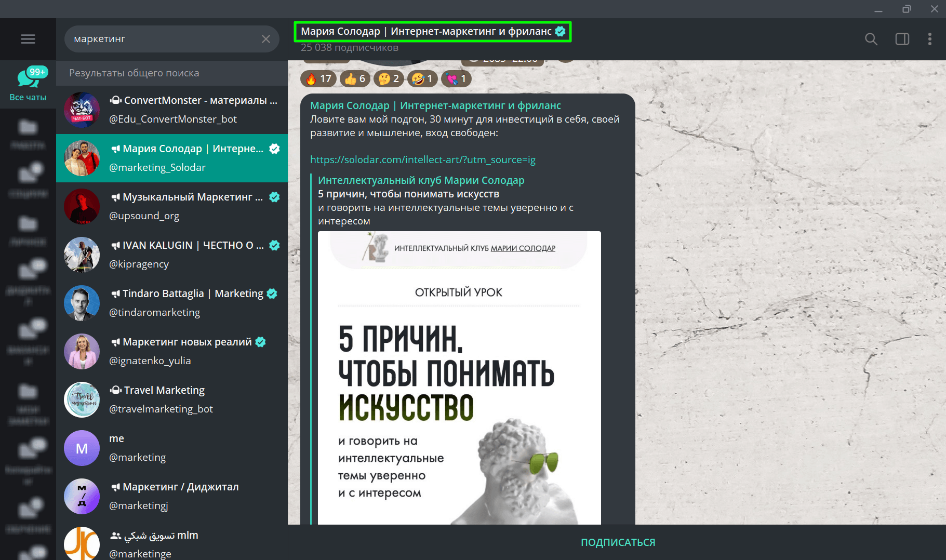Click the thinking face reaction with 2
The height and width of the screenshot is (560, 946).
click(x=389, y=78)
